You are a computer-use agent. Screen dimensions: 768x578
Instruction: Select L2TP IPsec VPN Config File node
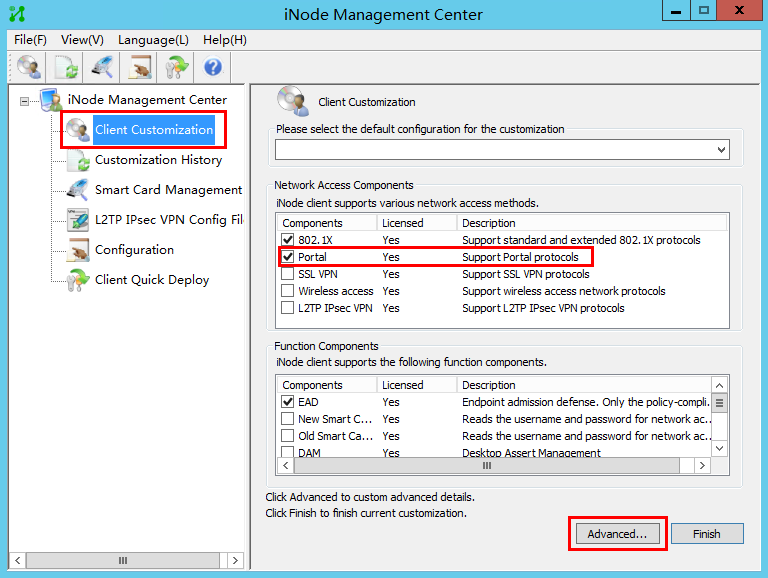tap(169, 219)
